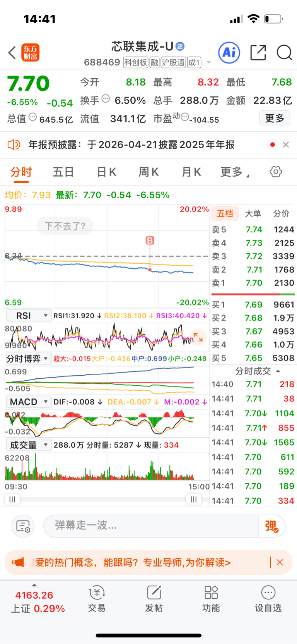Dismiss the annual report notice
This screenshot has width=297, height=644.
pos(286,144)
